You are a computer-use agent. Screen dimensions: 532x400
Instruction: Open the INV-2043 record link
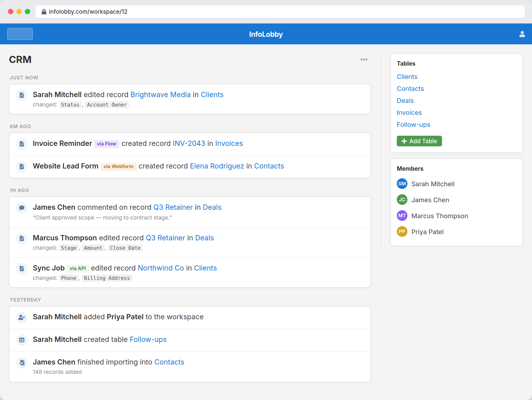189,144
